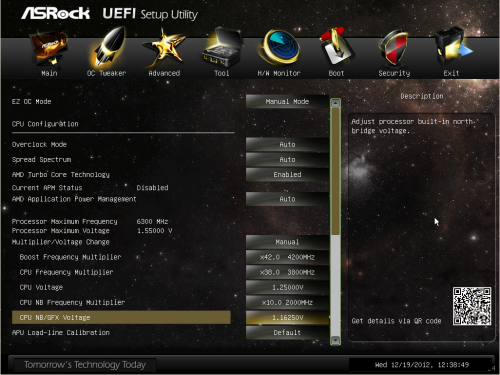500x375 pixels.
Task: Click the scrollbar down arrow
Action: tap(335, 340)
